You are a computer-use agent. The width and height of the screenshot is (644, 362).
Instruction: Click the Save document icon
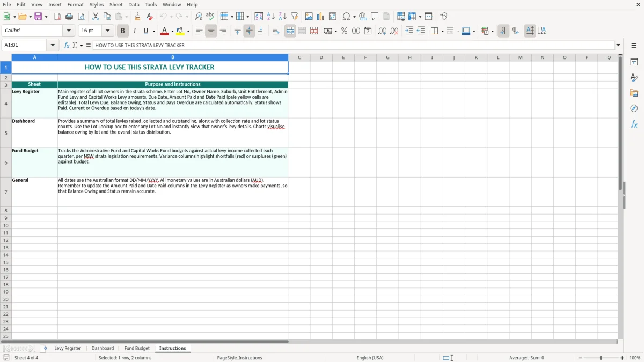(x=38, y=17)
